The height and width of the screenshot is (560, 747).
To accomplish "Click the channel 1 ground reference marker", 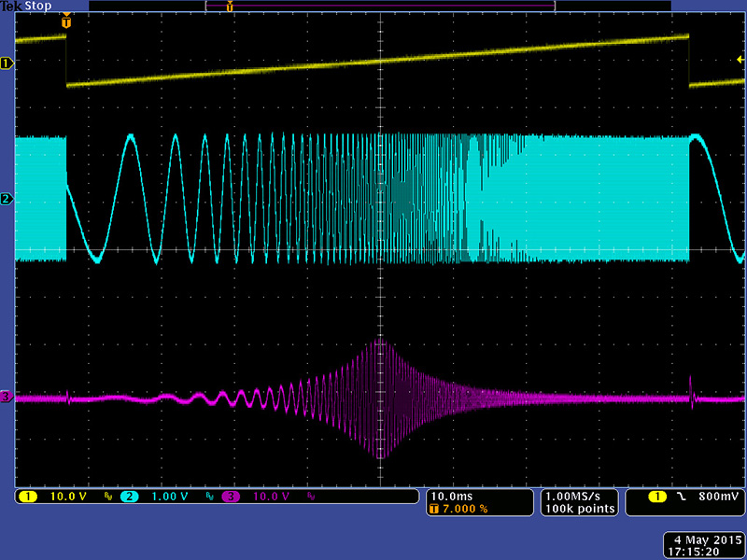I will click(x=7, y=63).
